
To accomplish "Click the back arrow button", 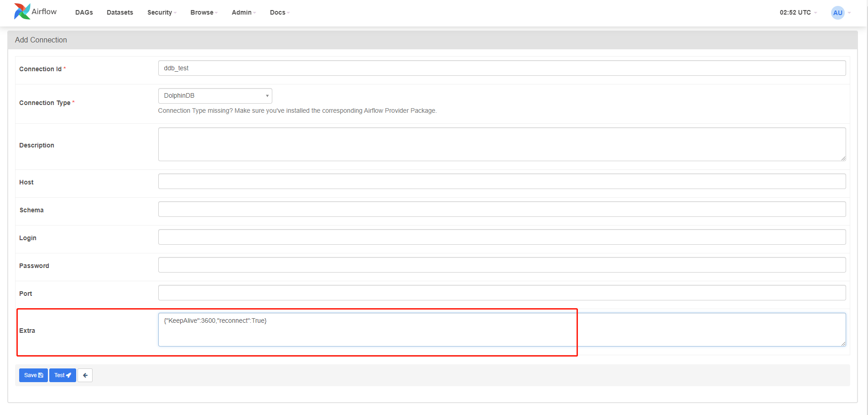I will 85,375.
